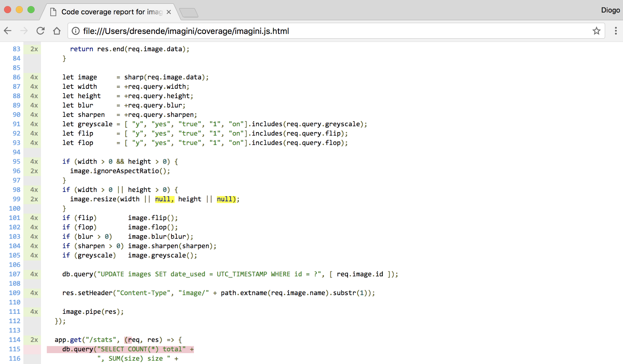
Task: Open the Chrome three-dot menu
Action: click(616, 31)
